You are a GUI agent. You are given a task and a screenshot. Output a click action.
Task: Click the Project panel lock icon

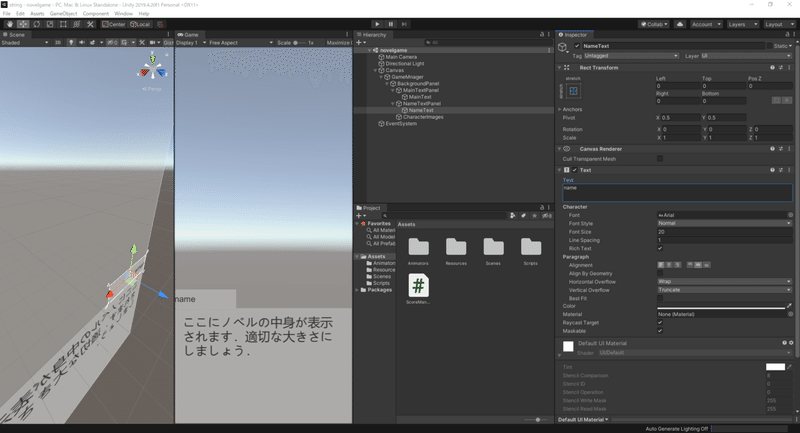click(542, 208)
